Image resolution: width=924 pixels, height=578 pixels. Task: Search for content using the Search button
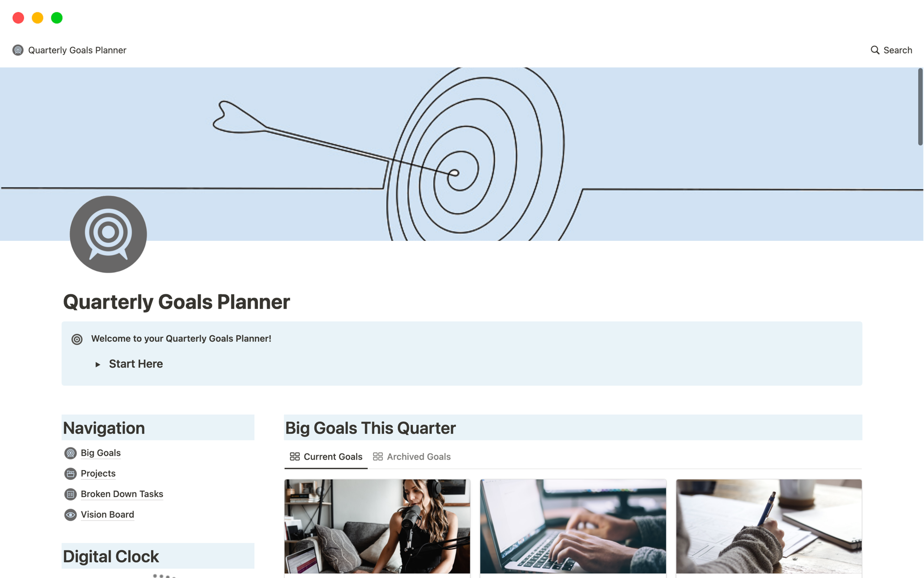[891, 50]
